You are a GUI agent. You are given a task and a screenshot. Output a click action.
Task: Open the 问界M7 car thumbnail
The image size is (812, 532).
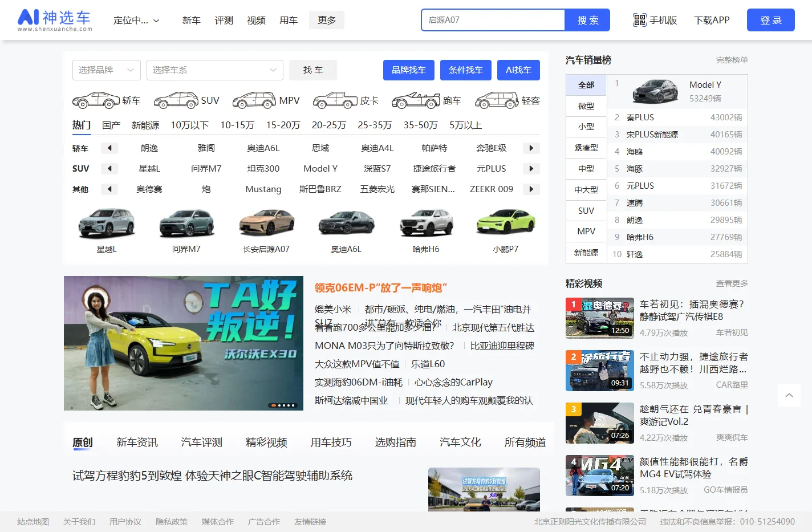(186, 223)
